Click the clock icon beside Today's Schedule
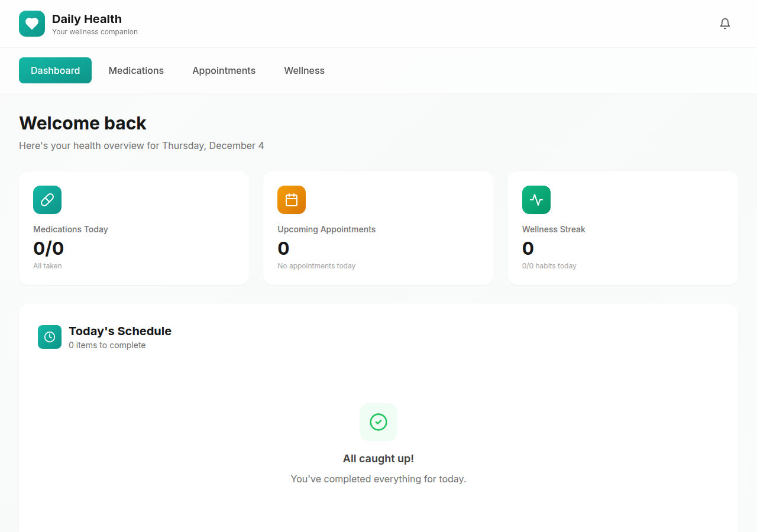Screen dimensions: 757x532 point(50,337)
